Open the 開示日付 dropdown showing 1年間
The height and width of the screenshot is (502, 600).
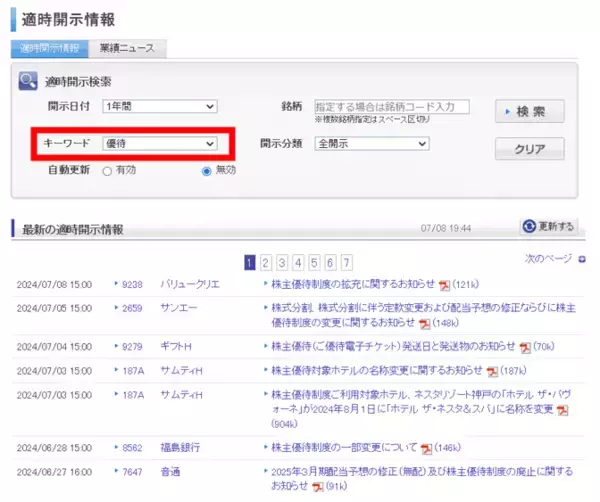[159, 106]
